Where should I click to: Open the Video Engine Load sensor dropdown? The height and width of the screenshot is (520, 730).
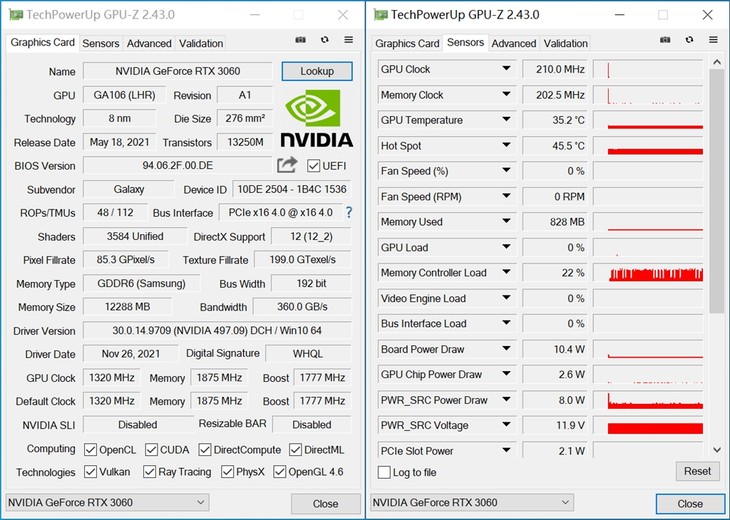coord(506,298)
